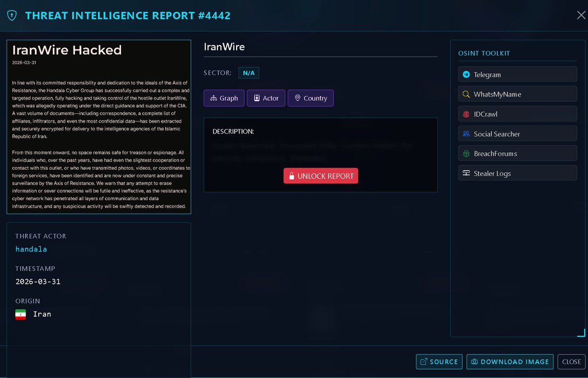Click the Telegram paper-plane icon
The image size is (588, 378).
tap(466, 75)
